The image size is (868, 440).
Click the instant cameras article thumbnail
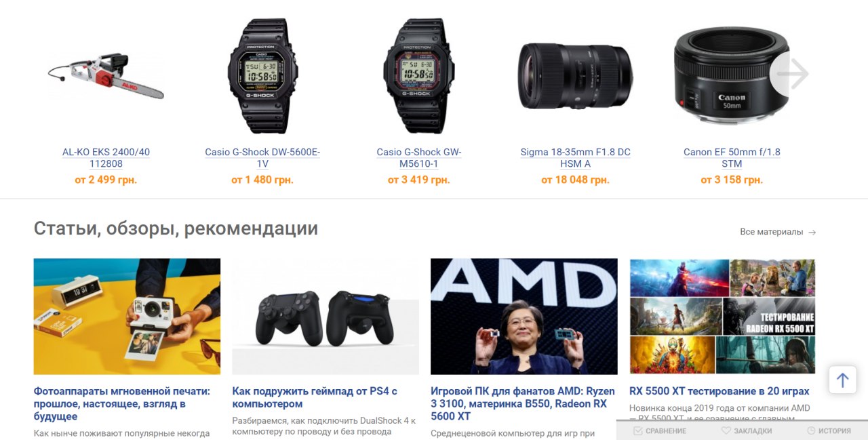pyautogui.click(x=127, y=317)
